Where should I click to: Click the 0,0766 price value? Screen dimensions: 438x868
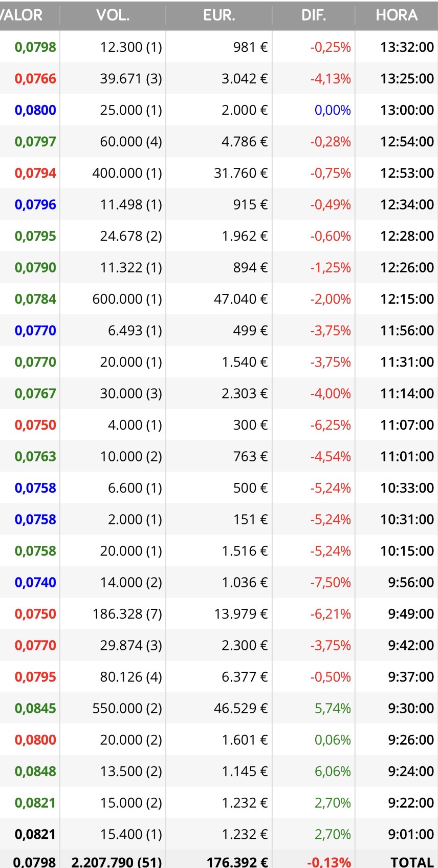pos(35,79)
